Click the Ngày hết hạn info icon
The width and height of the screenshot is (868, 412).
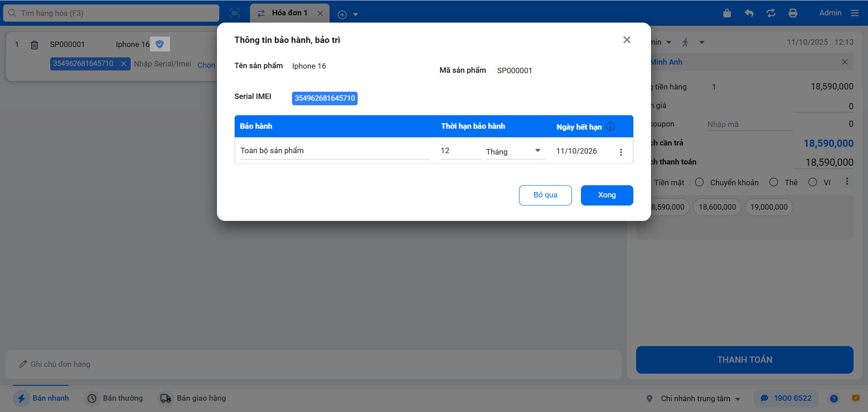click(610, 126)
